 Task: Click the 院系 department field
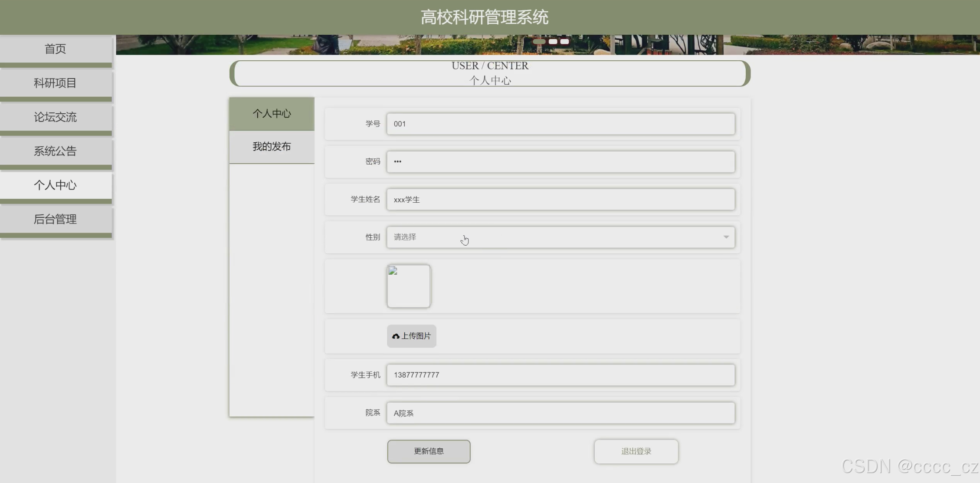[x=560, y=413]
